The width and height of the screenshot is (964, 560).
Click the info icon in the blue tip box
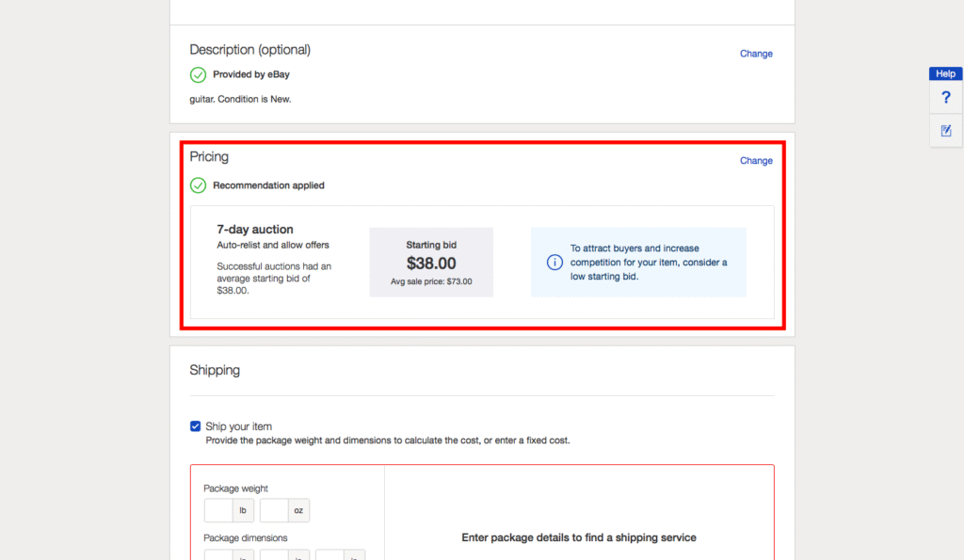click(554, 262)
